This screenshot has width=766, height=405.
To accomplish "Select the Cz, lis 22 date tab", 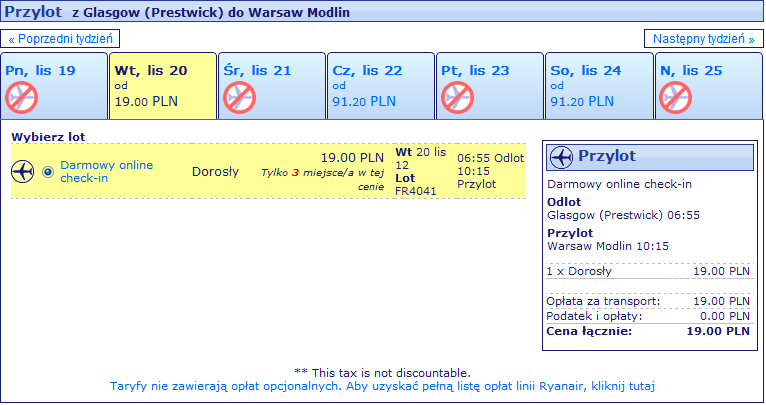I will 381,86.
